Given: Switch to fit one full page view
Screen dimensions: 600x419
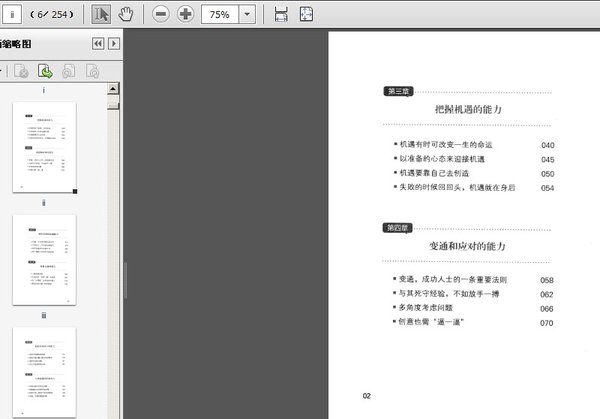Looking at the screenshot, I should (306, 14).
